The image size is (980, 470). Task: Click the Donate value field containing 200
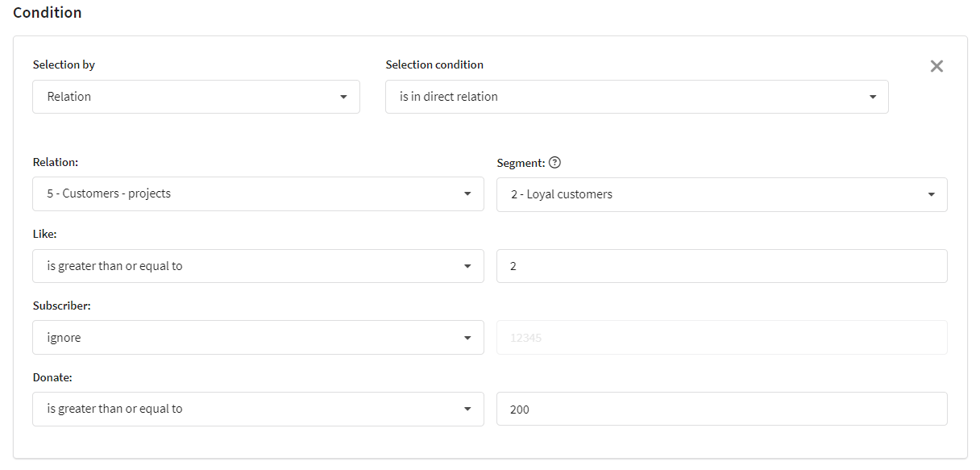point(722,409)
